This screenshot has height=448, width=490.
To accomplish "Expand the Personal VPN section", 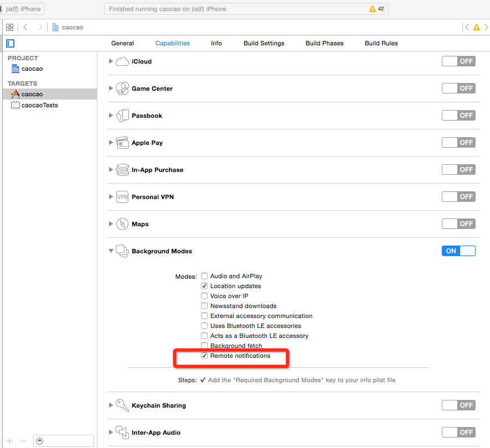I will [111, 197].
